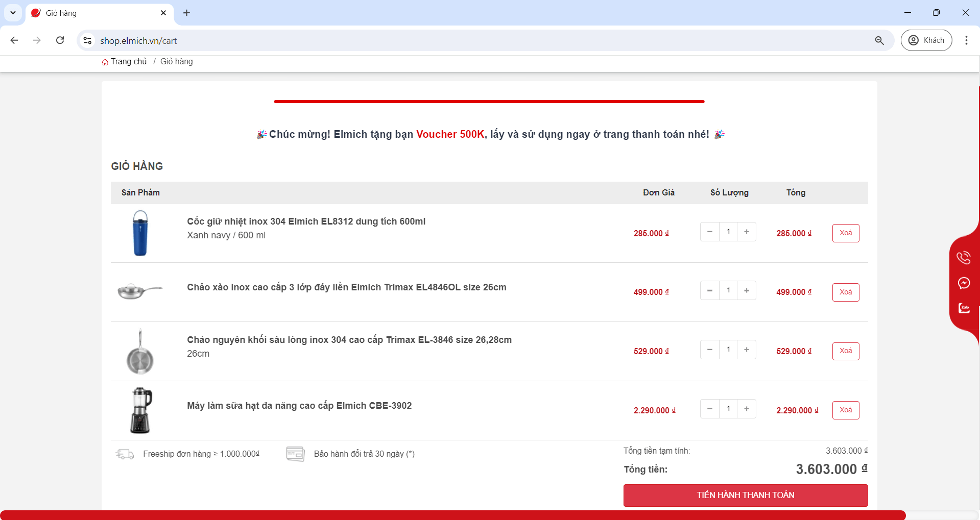This screenshot has width=980, height=520.
Task: Click quantity field for Trimax EL4846OL wok
Action: click(x=728, y=290)
